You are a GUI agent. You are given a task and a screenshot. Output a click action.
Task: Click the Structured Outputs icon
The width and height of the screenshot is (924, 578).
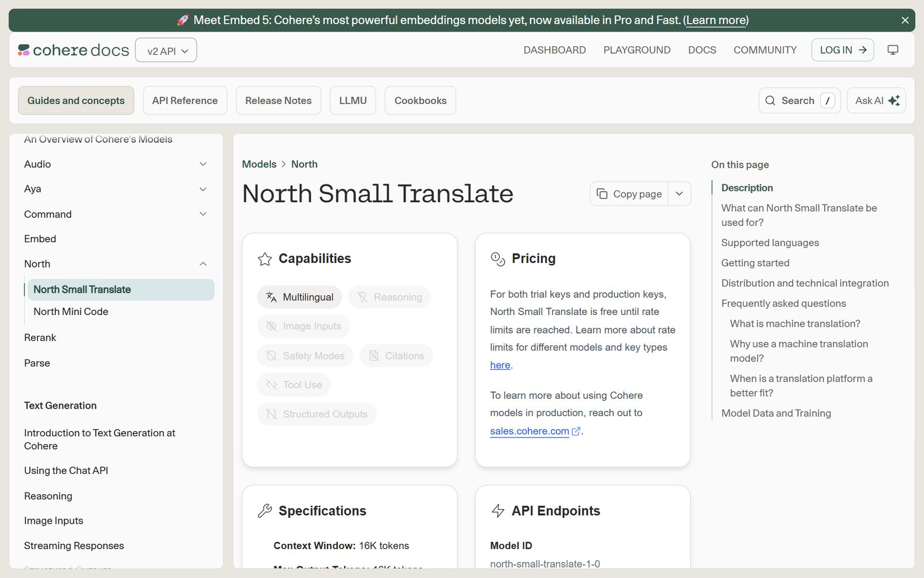pos(271,414)
